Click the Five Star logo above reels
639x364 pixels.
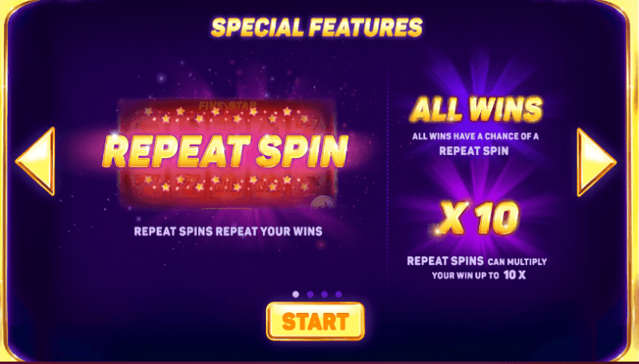pos(227,105)
